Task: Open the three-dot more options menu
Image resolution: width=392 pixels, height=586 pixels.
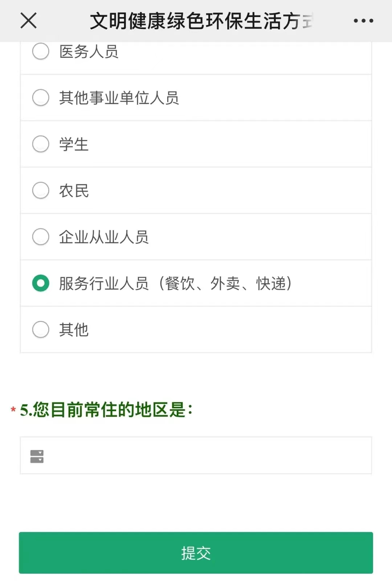Action: click(363, 21)
